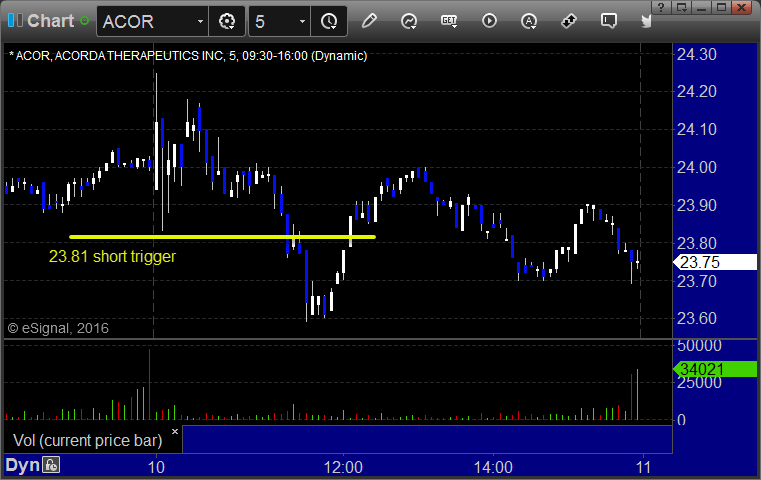Viewport: 761px width, 480px height.
Task: Click the 23.60 price axis label
Action: 696,318
